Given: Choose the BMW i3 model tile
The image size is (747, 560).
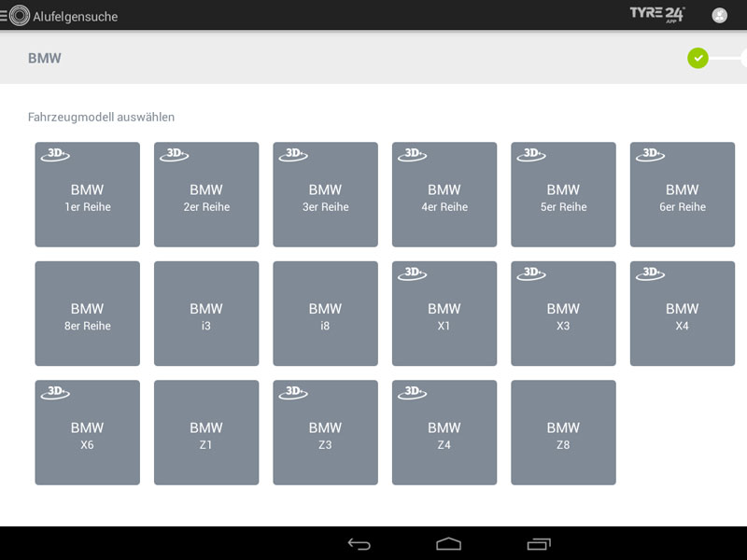Looking at the screenshot, I should click(x=206, y=315).
